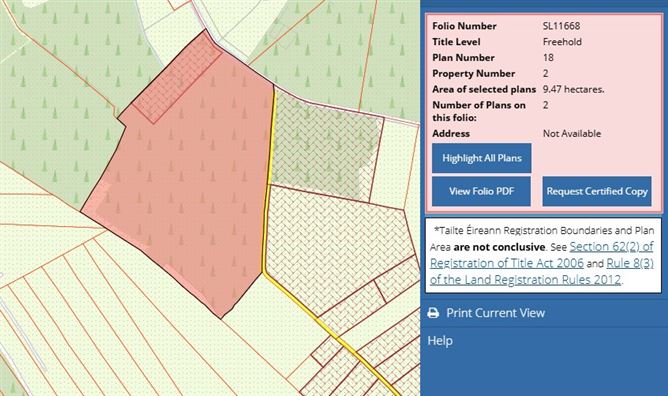The image size is (668, 396).
Task: Click the Plan Number 18 value
Action: (x=548, y=57)
